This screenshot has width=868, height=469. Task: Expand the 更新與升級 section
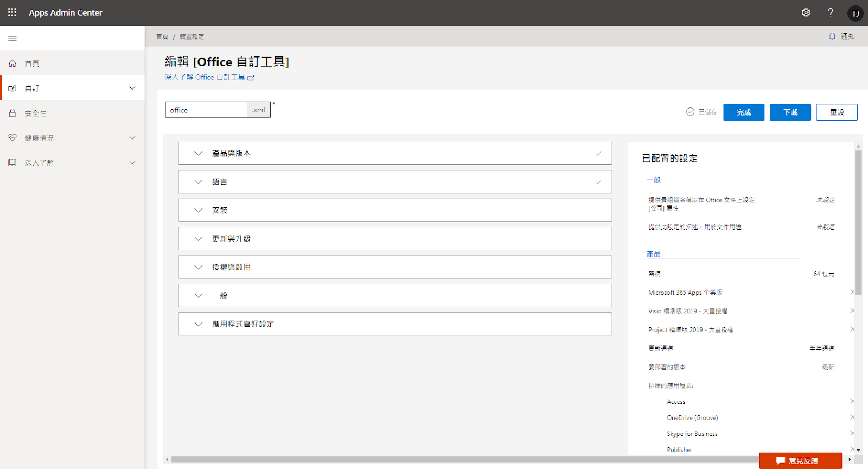click(395, 239)
